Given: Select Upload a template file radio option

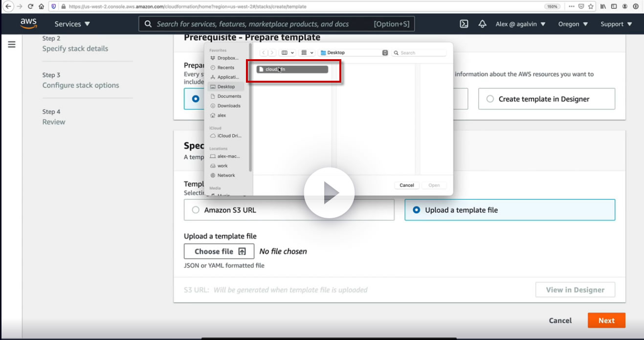Looking at the screenshot, I should [x=510, y=210].
